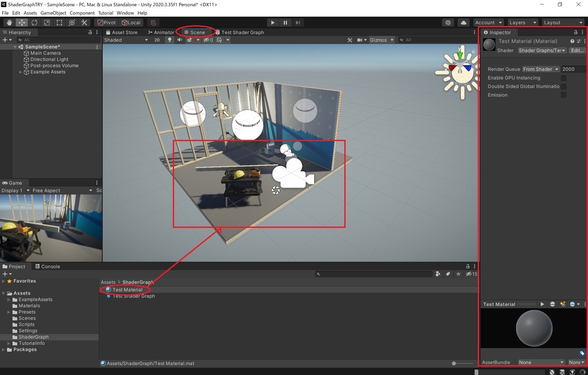Click the Play button
Viewport: 588px width, 375px height.
(273, 23)
